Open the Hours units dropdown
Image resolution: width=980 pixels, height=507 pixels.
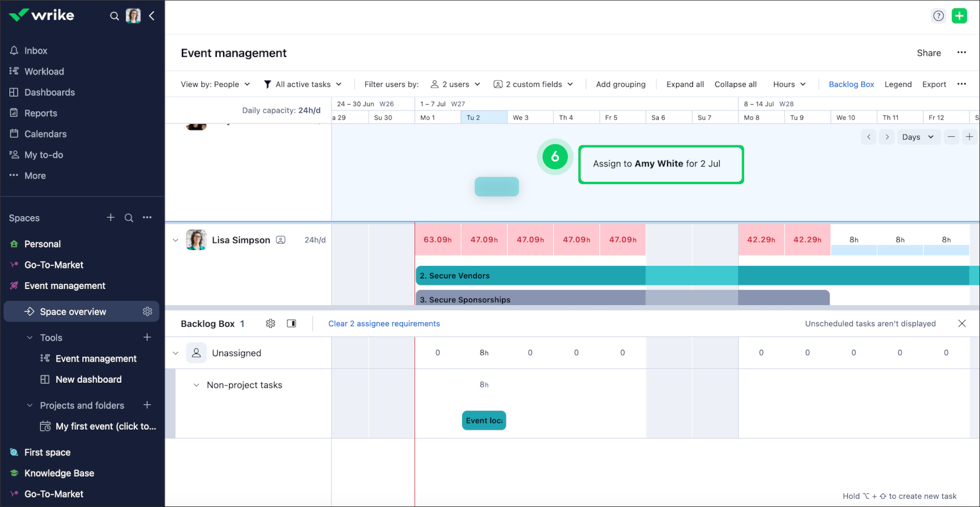pyautogui.click(x=789, y=84)
